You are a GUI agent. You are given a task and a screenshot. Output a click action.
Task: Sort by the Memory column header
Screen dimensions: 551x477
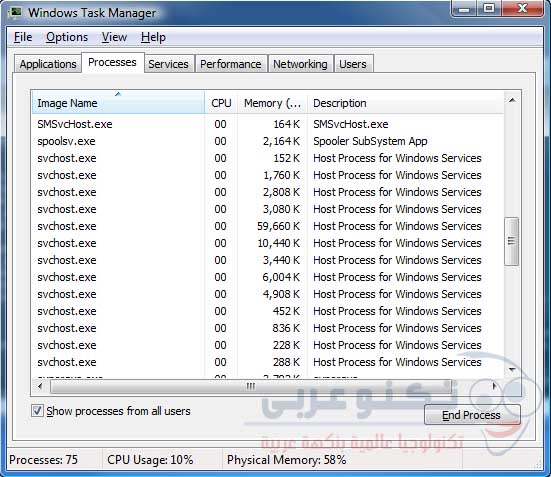point(272,103)
